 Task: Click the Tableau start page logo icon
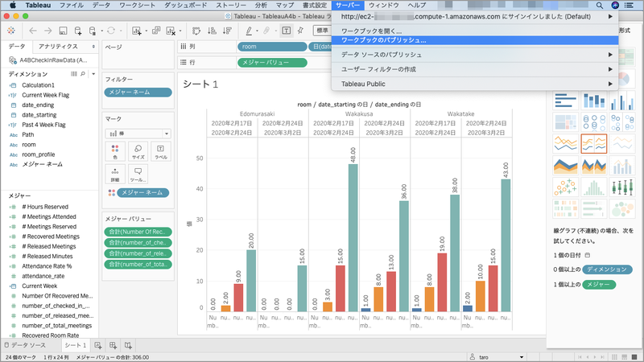coord(11,31)
